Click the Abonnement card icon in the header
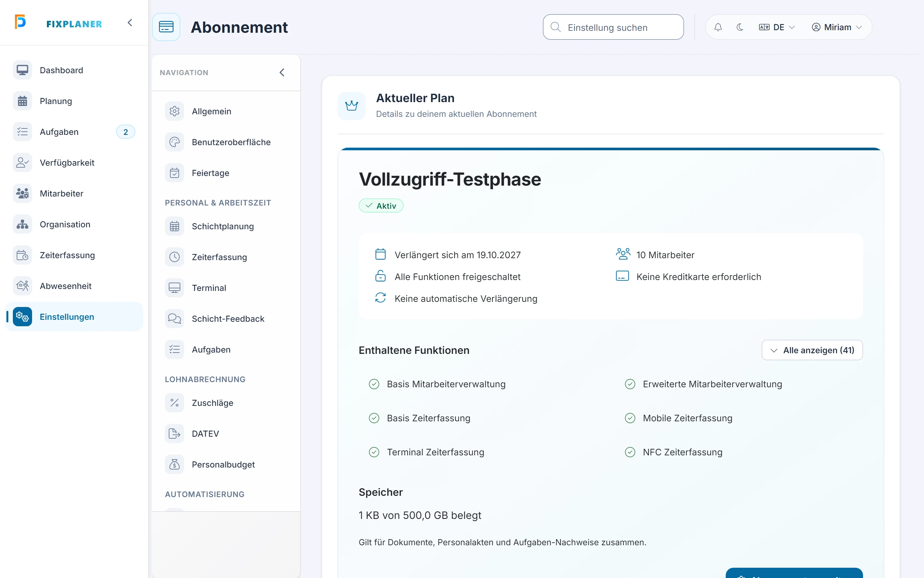The height and width of the screenshot is (578, 924). pos(166,27)
